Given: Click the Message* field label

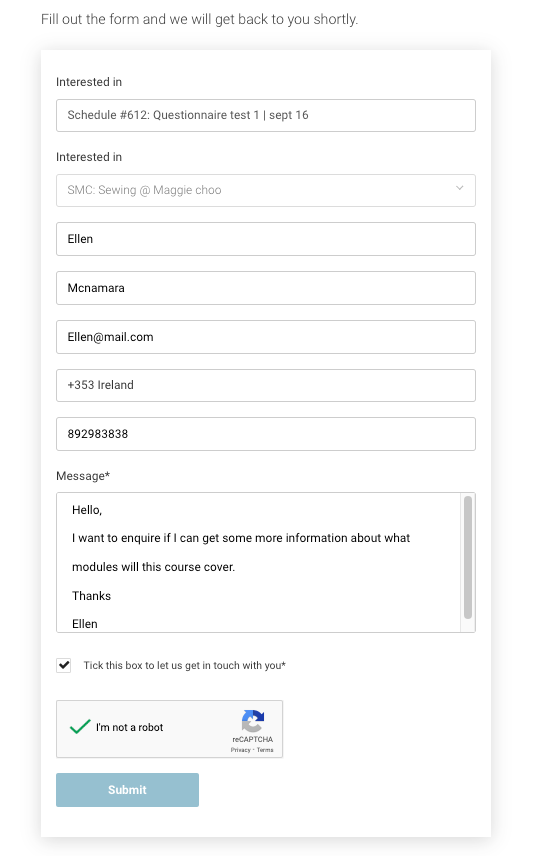Looking at the screenshot, I should tap(83, 476).
